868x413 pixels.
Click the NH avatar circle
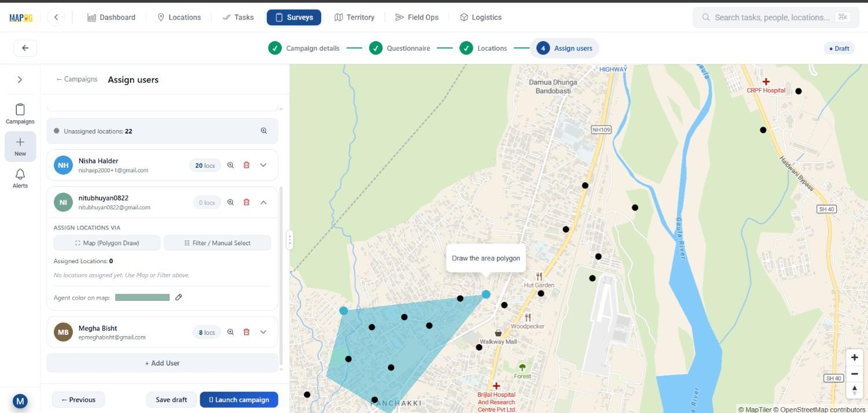tap(63, 165)
